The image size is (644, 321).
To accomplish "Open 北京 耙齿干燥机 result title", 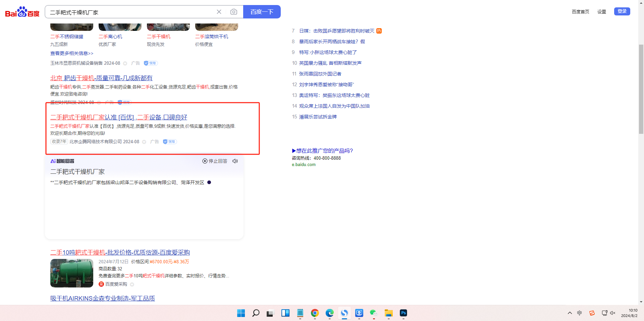I will click(101, 78).
